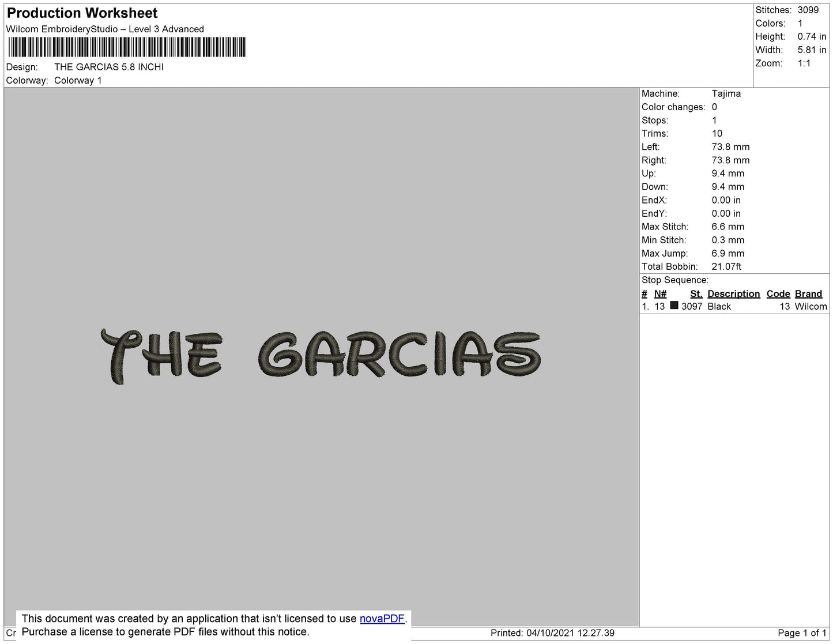This screenshot has width=833, height=644.
Task: Click the Max Stitch value 6.6 mm
Action: pyautogui.click(x=728, y=227)
